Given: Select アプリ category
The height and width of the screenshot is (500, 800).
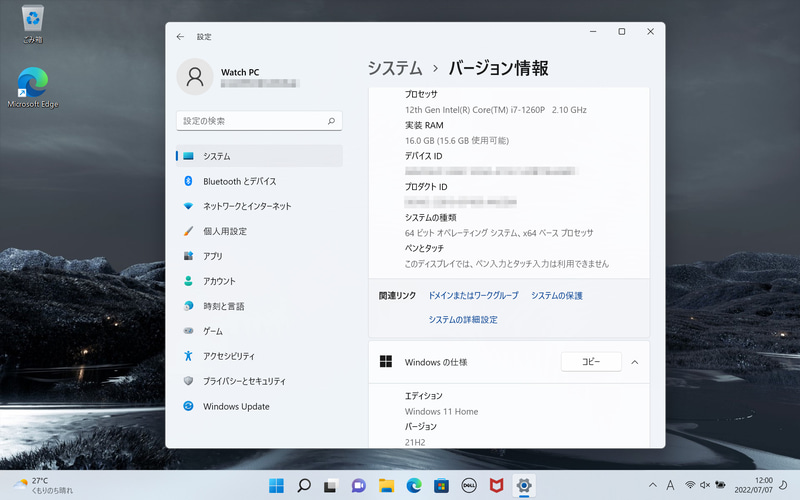Looking at the screenshot, I should coord(259,256).
